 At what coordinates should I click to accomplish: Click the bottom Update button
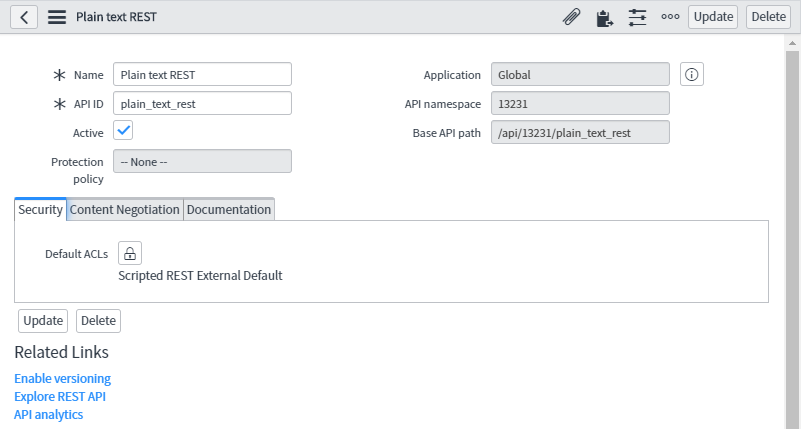[x=43, y=320]
